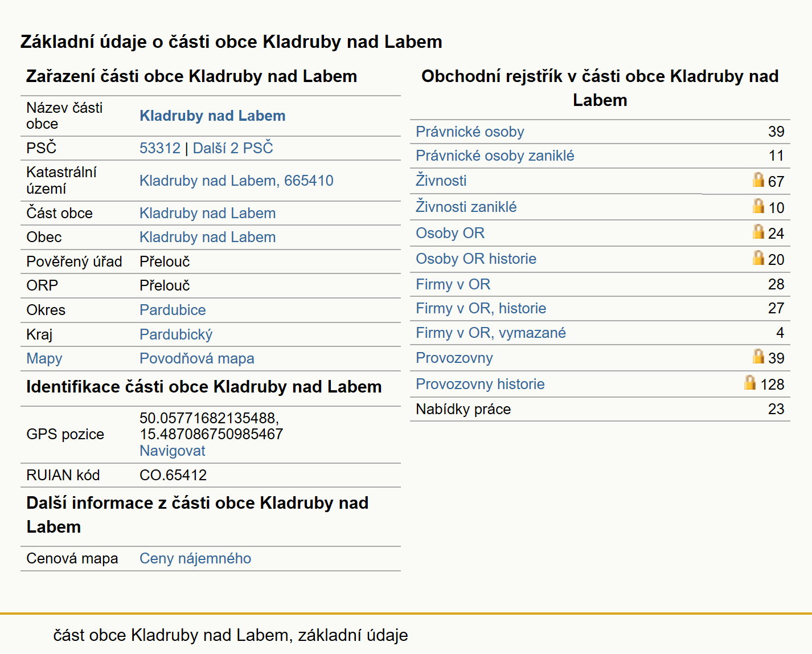Click the lock icon beside Provozovny count
Screen dimensions: 812x654
(x=758, y=357)
